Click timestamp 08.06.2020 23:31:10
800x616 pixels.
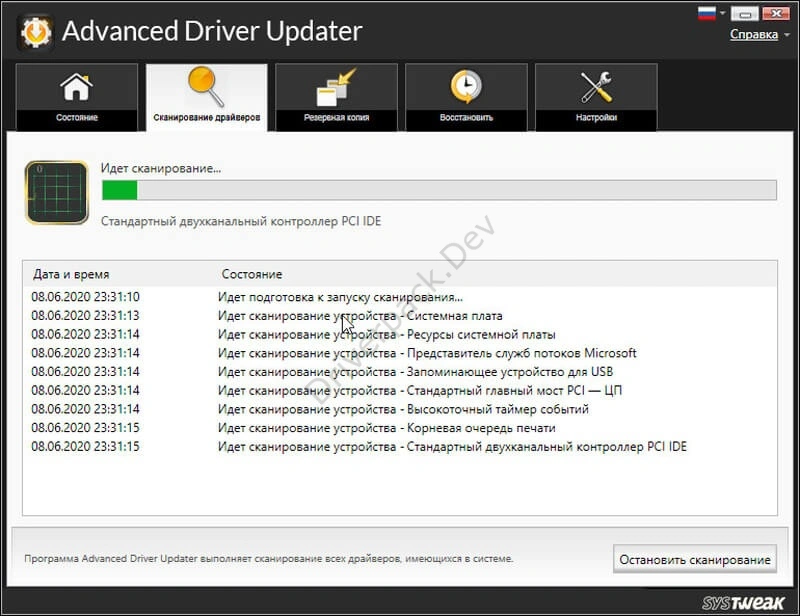pos(85,297)
